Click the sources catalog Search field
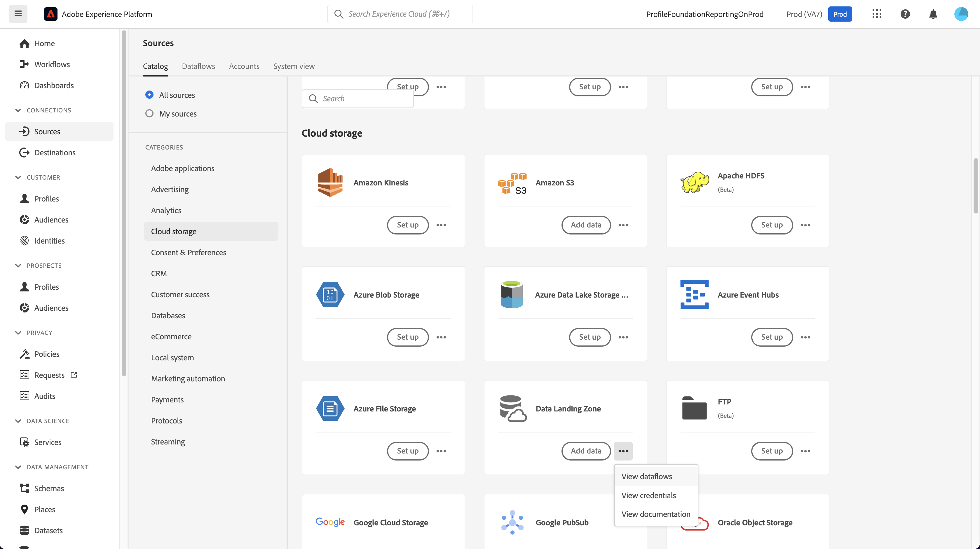Image resolution: width=980 pixels, height=549 pixels. pos(358,99)
